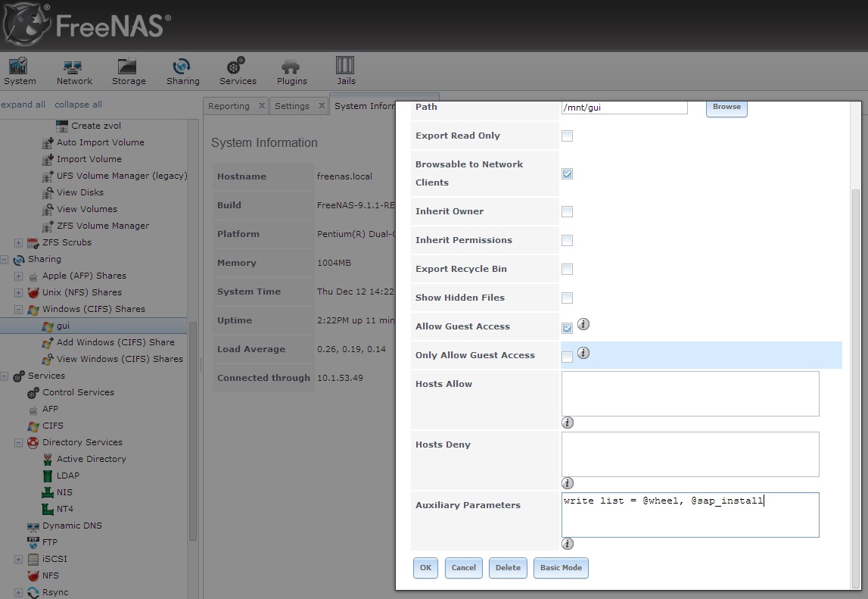Open the Storage toolbar icon
Viewport: 868px width, 599px height.
[x=129, y=71]
